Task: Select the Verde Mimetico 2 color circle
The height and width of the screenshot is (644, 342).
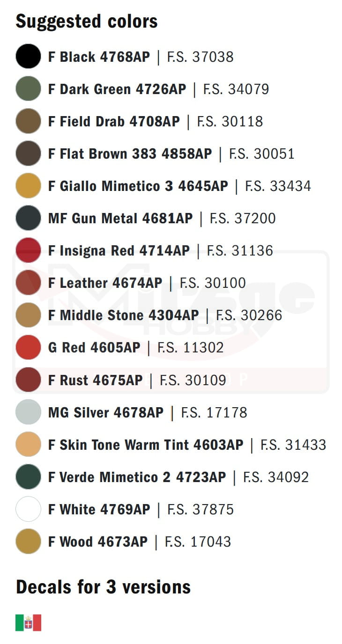Action: 28,476
